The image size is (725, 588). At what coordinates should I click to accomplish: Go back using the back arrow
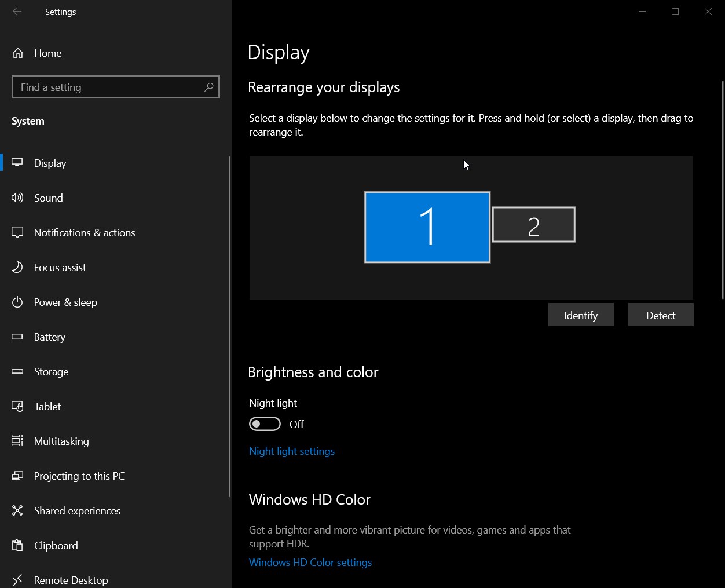17,12
